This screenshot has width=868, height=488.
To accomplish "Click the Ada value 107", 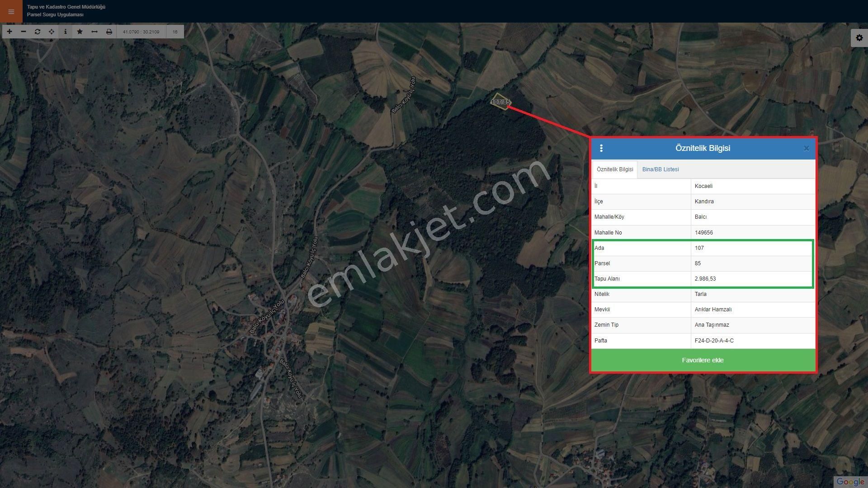I will pyautogui.click(x=699, y=248).
